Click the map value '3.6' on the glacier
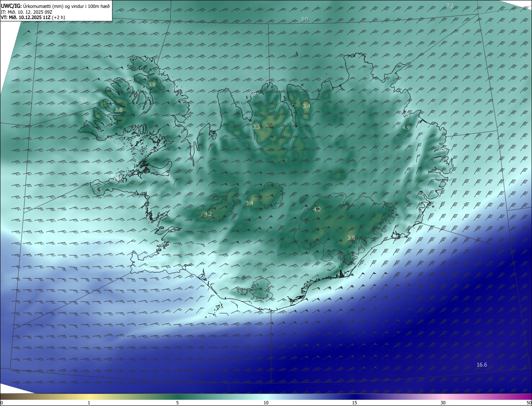The image size is (532, 406). pyautogui.click(x=351, y=238)
